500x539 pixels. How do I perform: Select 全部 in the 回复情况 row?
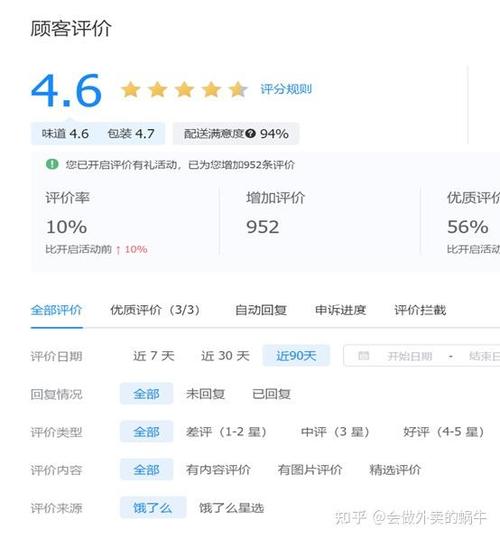(x=146, y=394)
